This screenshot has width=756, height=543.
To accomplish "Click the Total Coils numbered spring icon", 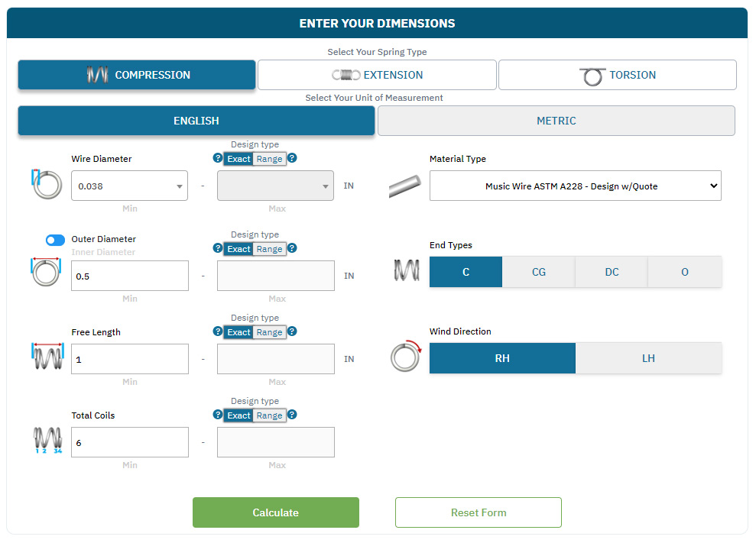I will (47, 441).
